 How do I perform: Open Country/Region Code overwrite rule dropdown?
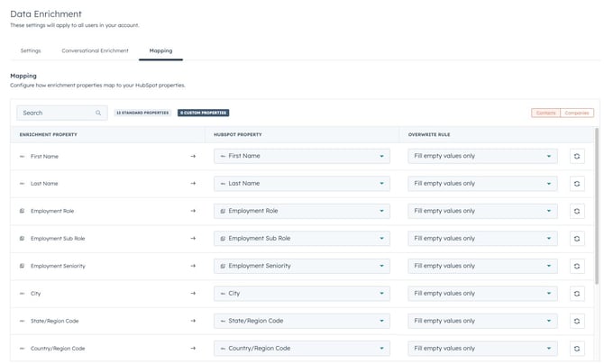[482, 349]
